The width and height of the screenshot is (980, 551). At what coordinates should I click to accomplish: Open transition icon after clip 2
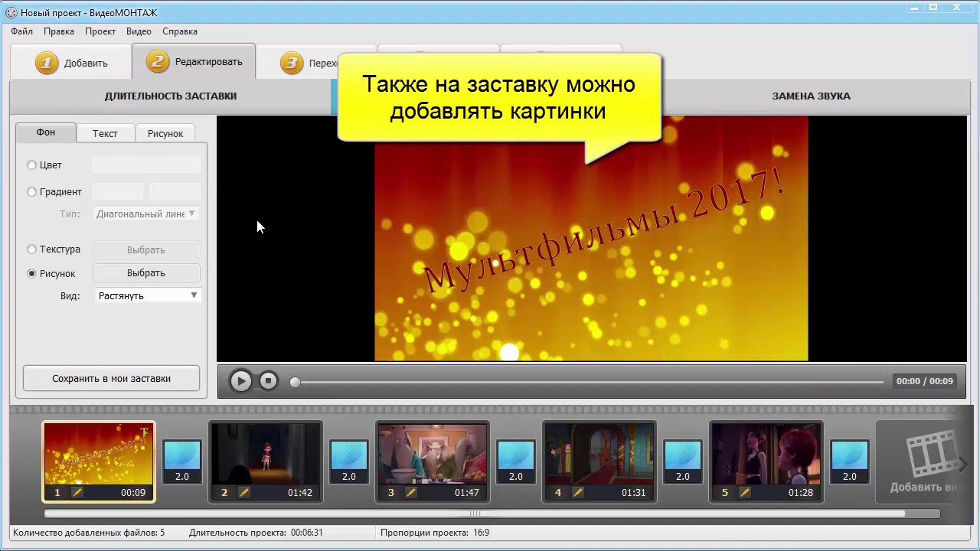(349, 461)
